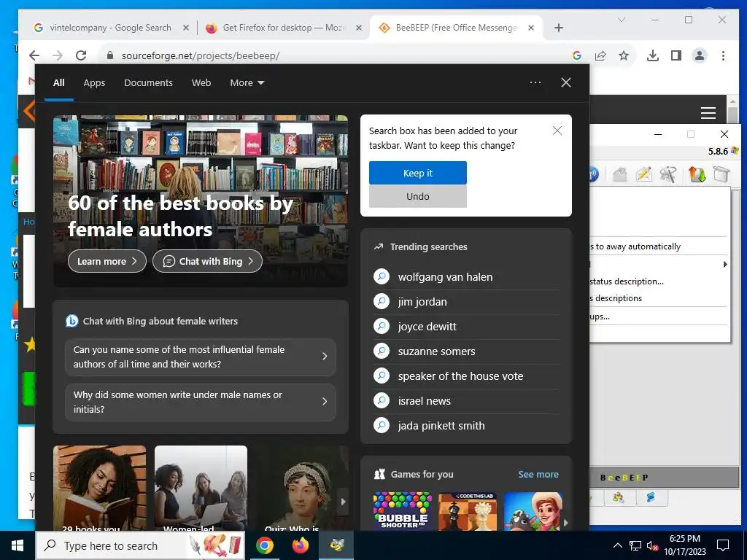The height and width of the screenshot is (560, 747).
Task: Open trending search wolfgang van halen
Action: tap(466, 276)
